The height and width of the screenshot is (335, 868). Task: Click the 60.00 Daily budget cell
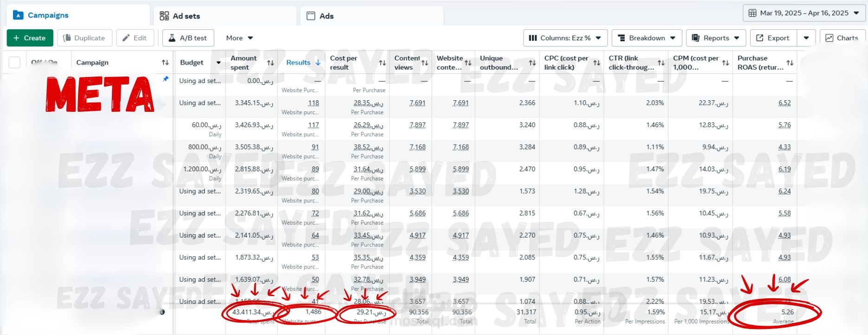tap(207, 129)
